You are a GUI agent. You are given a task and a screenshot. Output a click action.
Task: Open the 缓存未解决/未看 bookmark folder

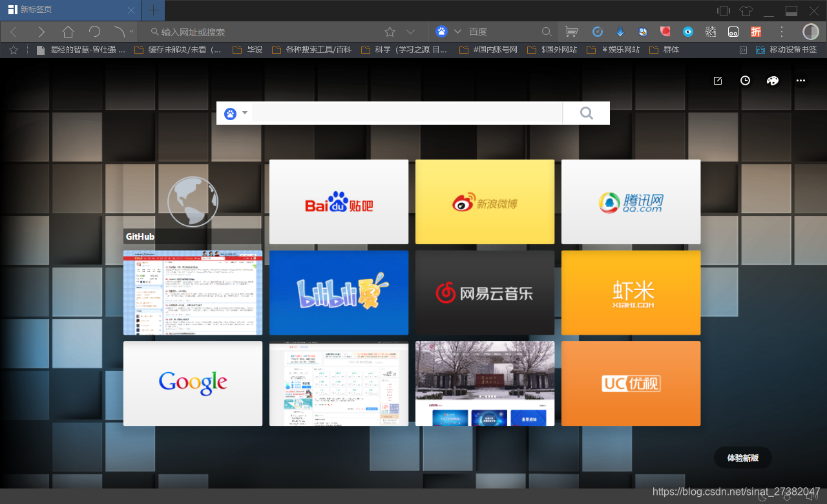(x=178, y=50)
